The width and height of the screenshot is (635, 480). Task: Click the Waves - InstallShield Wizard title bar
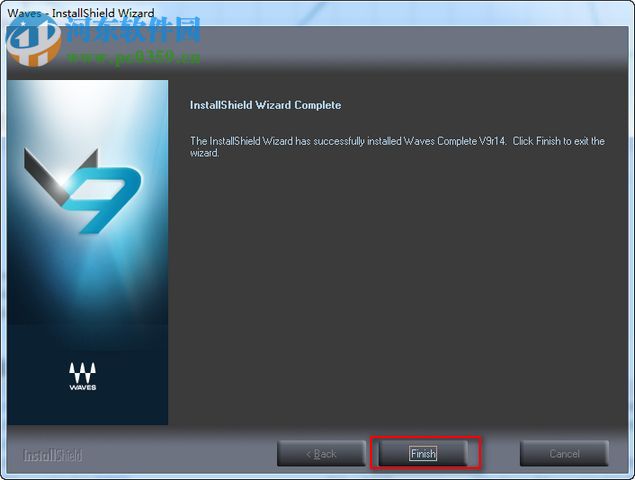pyautogui.click(x=318, y=13)
